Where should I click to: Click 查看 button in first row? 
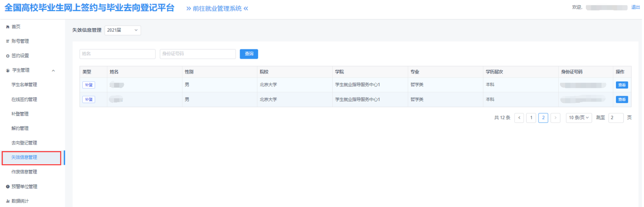[x=622, y=85]
